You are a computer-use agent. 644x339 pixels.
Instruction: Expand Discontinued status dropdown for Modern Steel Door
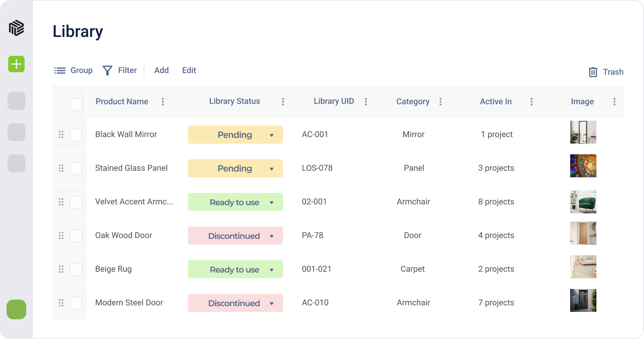pos(272,303)
